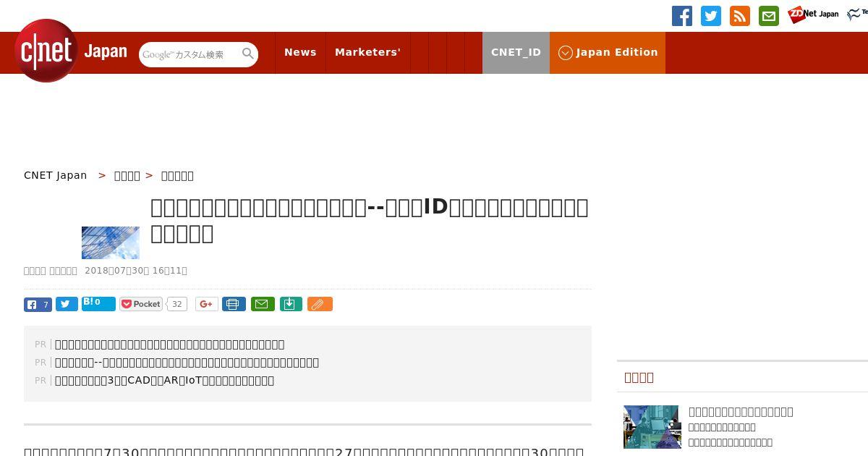The image size is (868, 456).
Task: Share the article on Google+
Action: 206,304
